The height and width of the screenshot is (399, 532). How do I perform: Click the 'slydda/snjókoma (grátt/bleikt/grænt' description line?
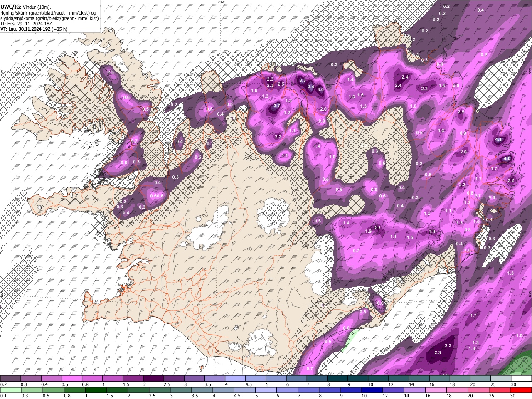click(x=49, y=18)
